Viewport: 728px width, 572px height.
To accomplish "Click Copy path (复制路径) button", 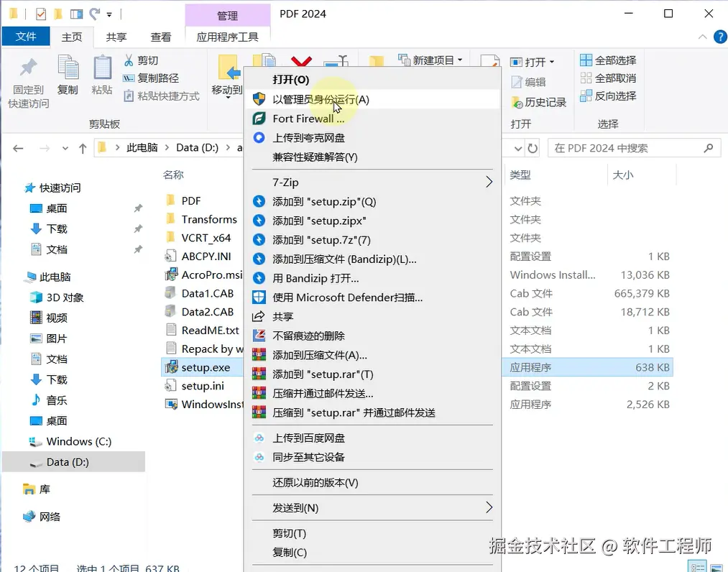I will pos(151,78).
